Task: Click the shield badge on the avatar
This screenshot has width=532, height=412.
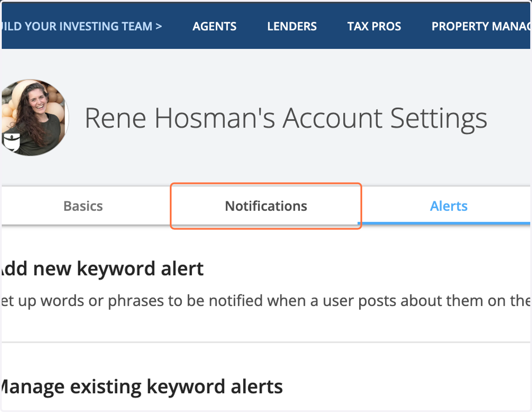Action: click(x=11, y=143)
